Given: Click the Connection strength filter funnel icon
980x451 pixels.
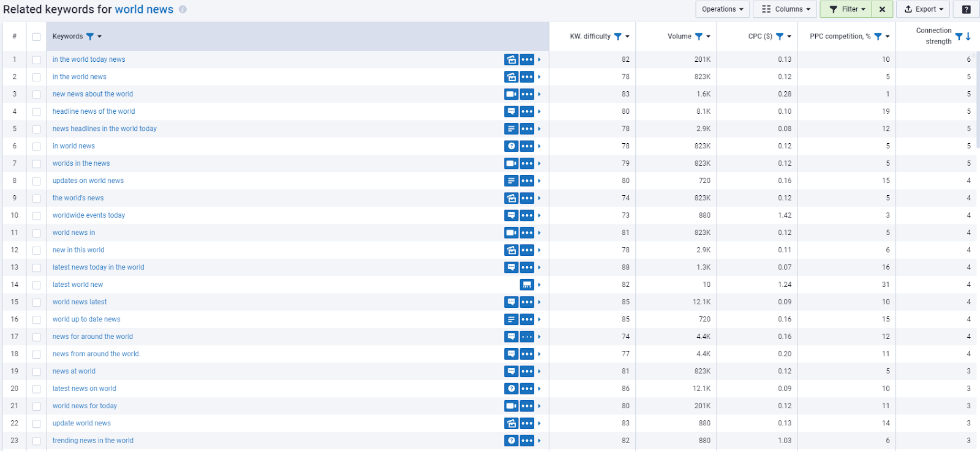Looking at the screenshot, I should pyautogui.click(x=959, y=37).
